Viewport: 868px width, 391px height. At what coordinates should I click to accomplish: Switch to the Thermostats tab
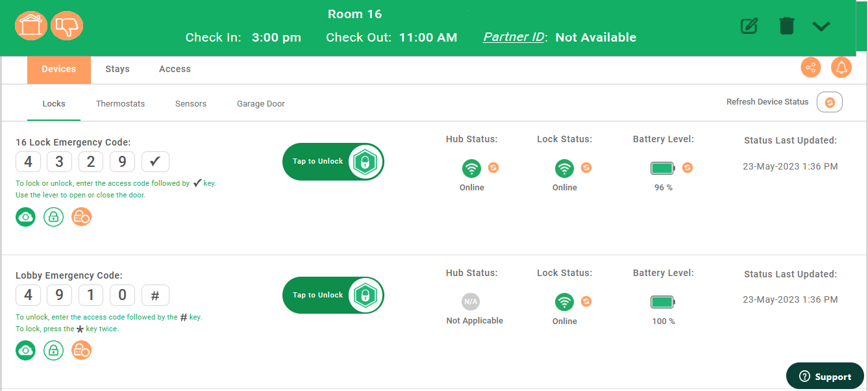(x=120, y=104)
